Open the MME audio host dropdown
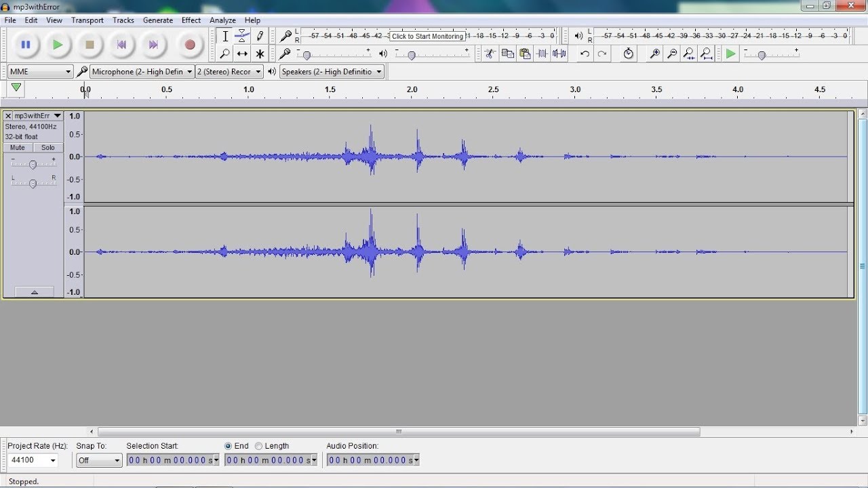868x488 pixels. point(40,71)
